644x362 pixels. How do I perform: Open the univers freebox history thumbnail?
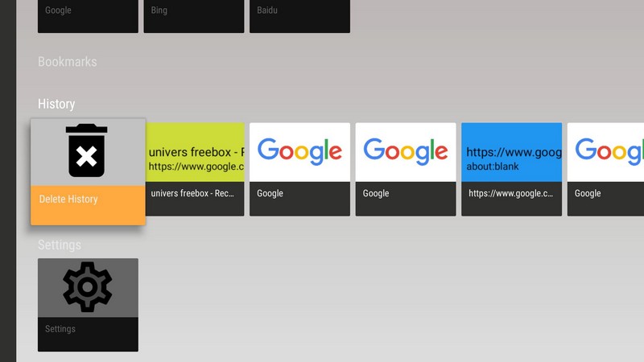pos(195,152)
